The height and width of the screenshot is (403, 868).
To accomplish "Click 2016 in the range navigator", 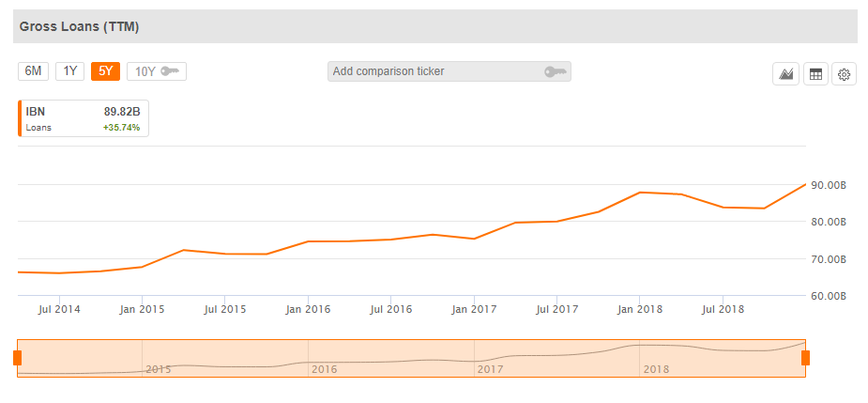I will click(x=325, y=369).
